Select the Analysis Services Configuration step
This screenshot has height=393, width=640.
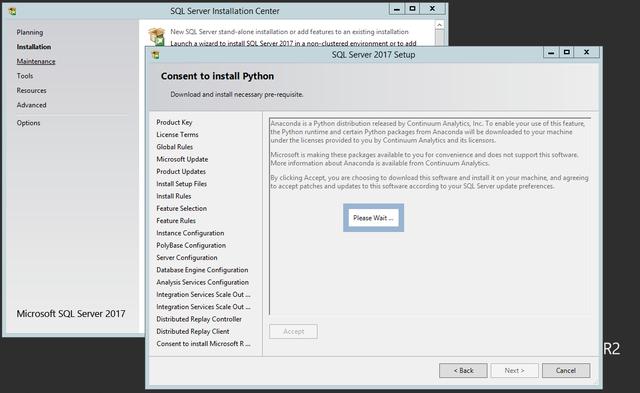pyautogui.click(x=202, y=282)
